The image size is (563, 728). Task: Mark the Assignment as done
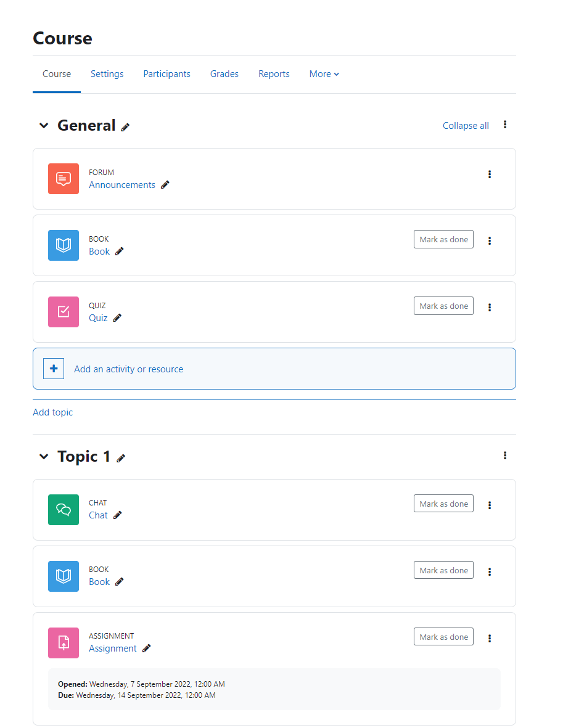pyautogui.click(x=443, y=636)
